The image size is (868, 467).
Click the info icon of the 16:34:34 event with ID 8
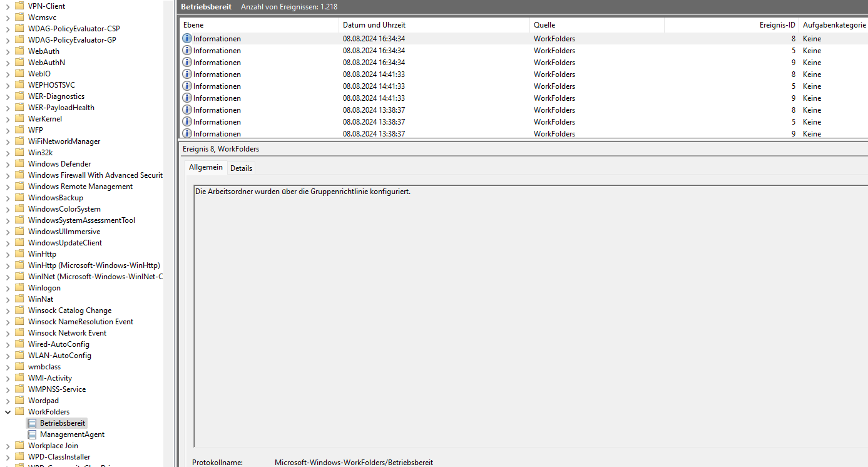tap(187, 39)
